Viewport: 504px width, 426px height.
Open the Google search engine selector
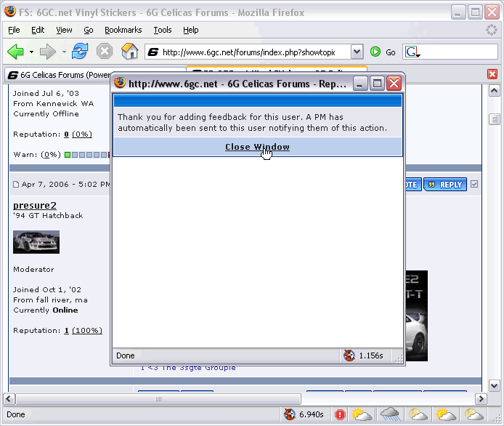click(412, 52)
